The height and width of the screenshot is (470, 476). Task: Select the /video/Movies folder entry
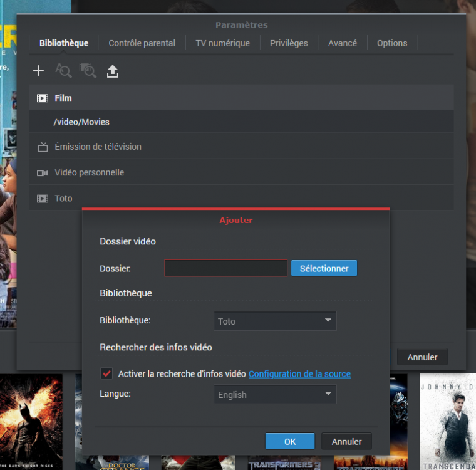click(81, 122)
